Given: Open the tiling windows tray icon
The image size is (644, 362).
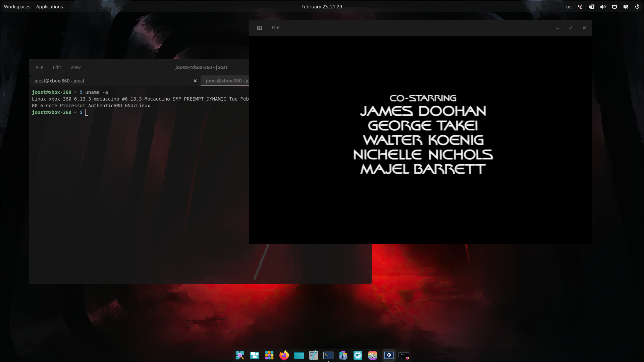Looking at the screenshot, I should pos(592,7).
